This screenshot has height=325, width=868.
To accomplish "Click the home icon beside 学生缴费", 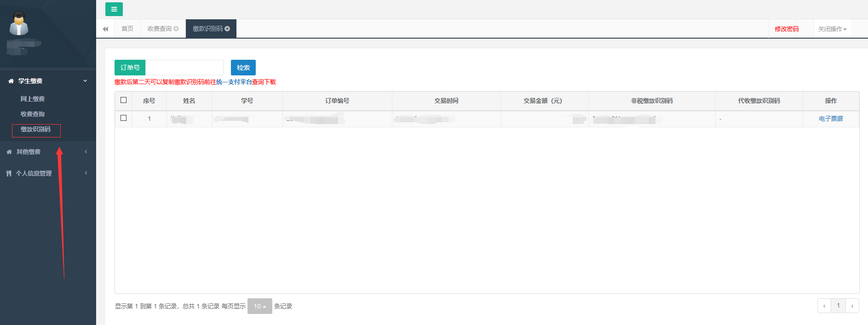I will (x=11, y=81).
